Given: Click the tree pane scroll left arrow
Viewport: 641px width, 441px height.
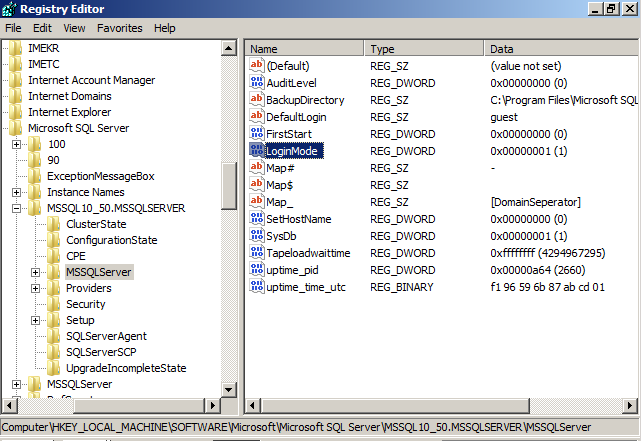Looking at the screenshot, I should coord(9,405).
